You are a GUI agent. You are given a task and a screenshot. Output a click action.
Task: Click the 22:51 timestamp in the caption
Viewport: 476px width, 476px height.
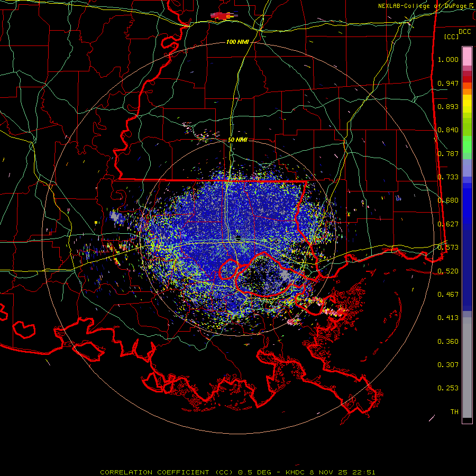(364, 472)
